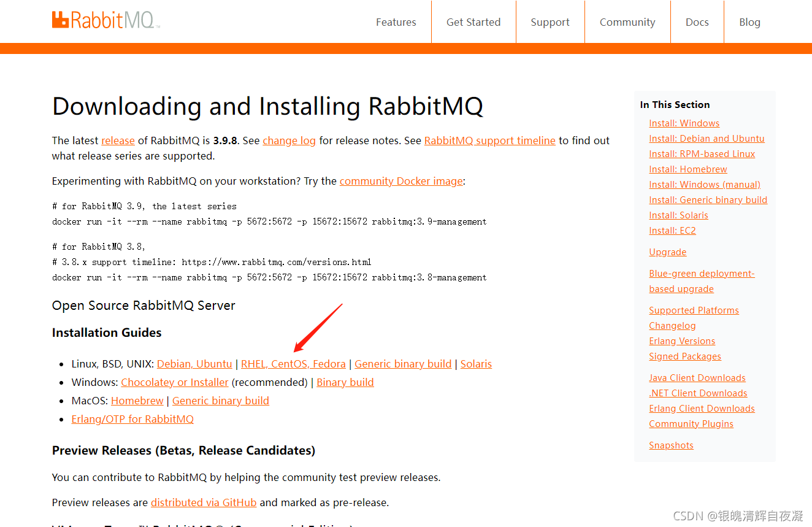Click the Installation Guides heading
Image resolution: width=812 pixels, height=527 pixels.
click(107, 333)
